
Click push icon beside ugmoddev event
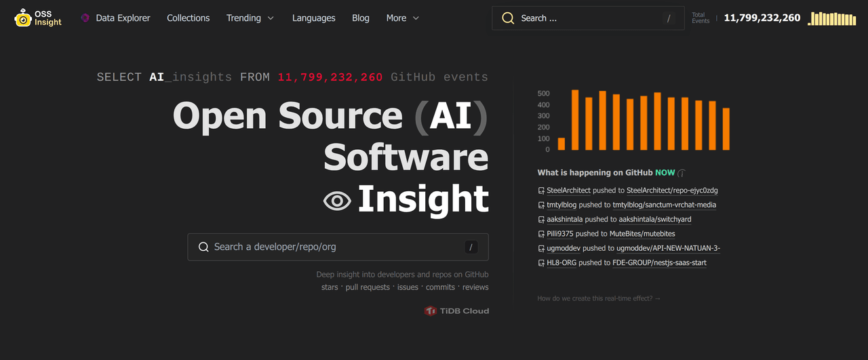[541, 249]
